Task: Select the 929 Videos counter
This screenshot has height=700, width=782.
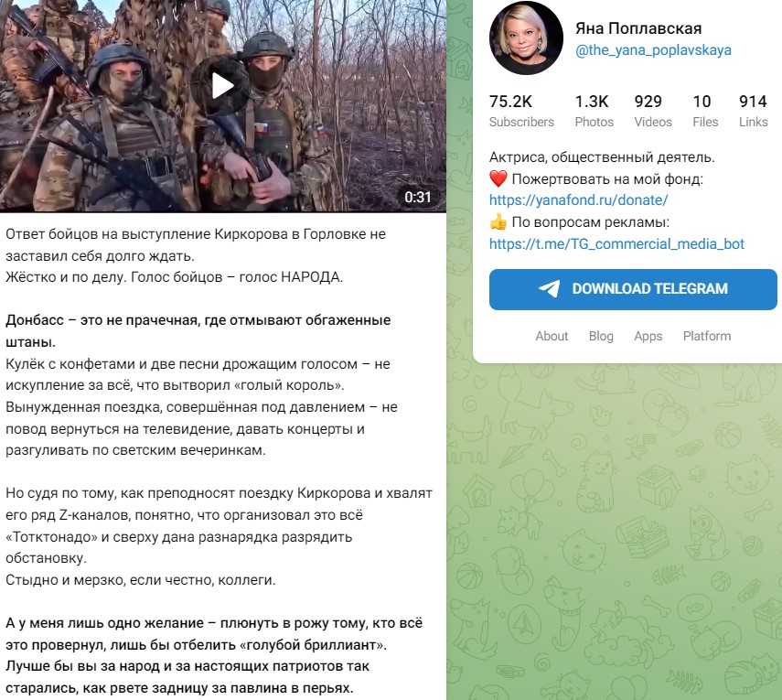Action: pyautogui.click(x=653, y=112)
